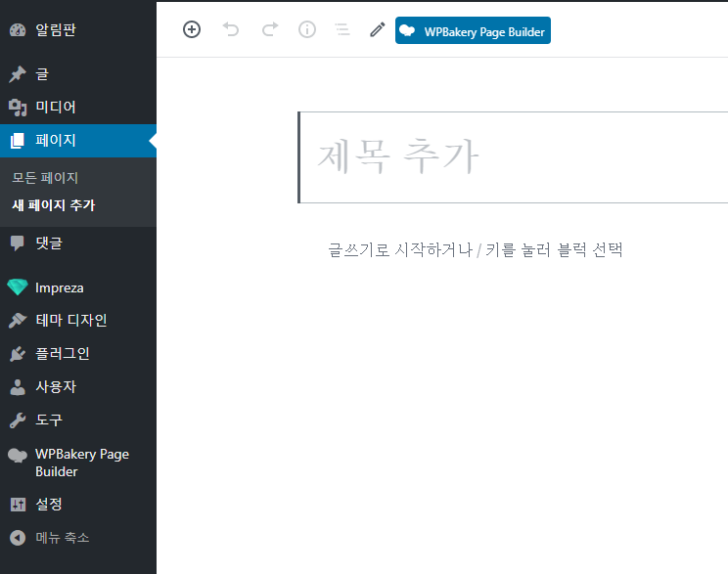Click the 글 pushpin icon
The image size is (728, 574).
[18, 74]
